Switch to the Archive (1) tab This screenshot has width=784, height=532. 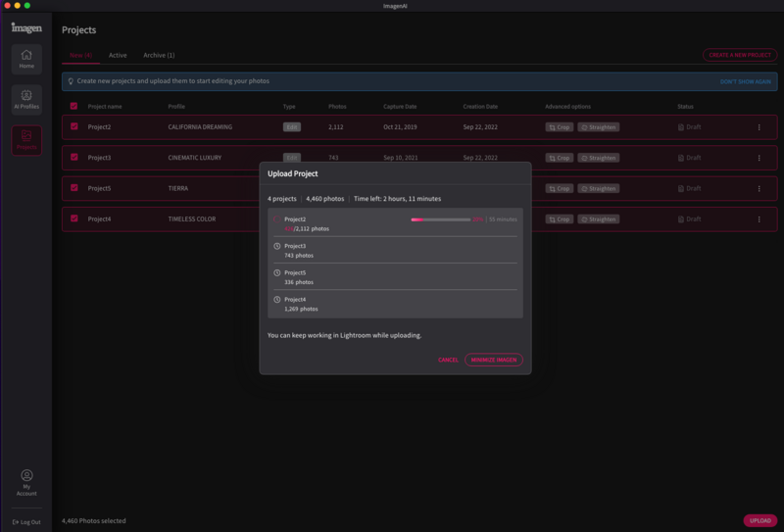tap(159, 55)
